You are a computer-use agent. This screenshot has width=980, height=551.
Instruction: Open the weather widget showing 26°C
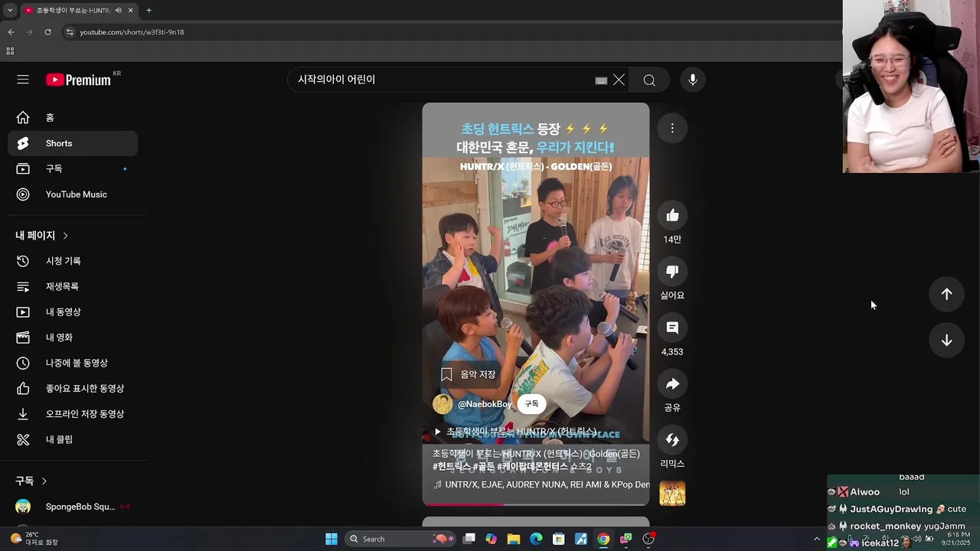point(34,539)
